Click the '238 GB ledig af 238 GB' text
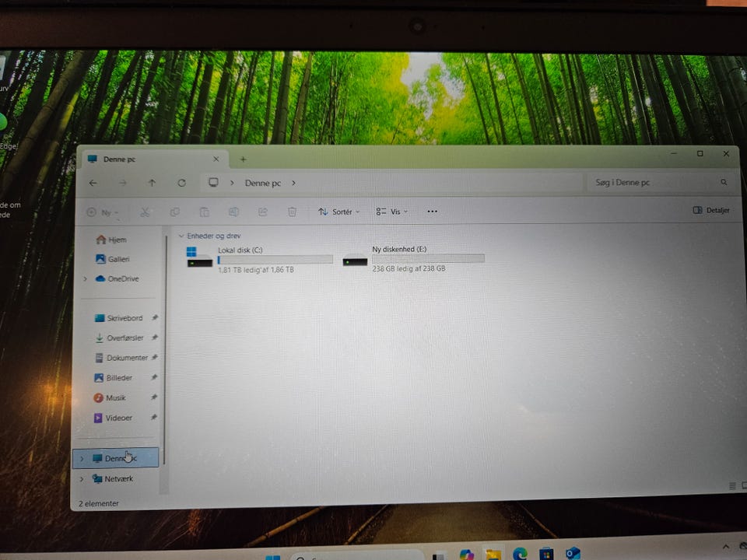 coord(409,268)
